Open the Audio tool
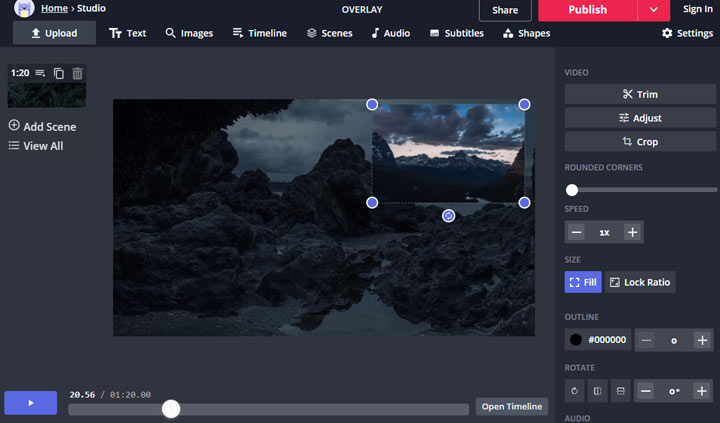This screenshot has height=423, width=720. pyautogui.click(x=391, y=33)
